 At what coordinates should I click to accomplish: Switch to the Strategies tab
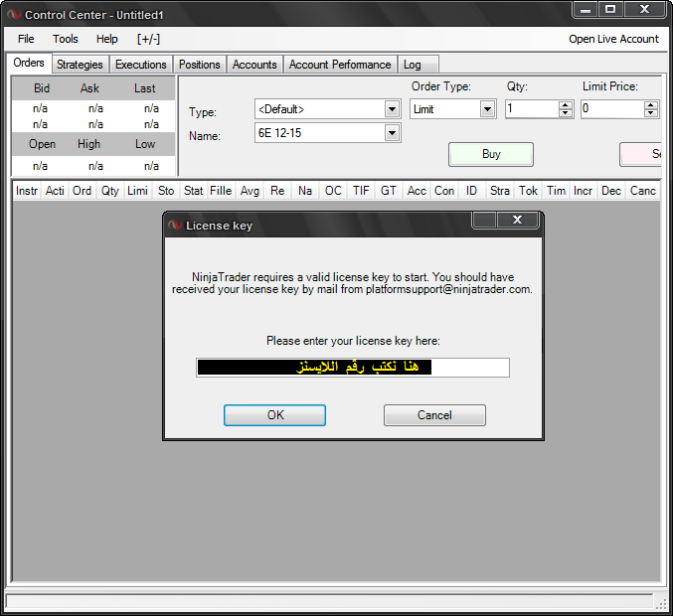point(80,65)
